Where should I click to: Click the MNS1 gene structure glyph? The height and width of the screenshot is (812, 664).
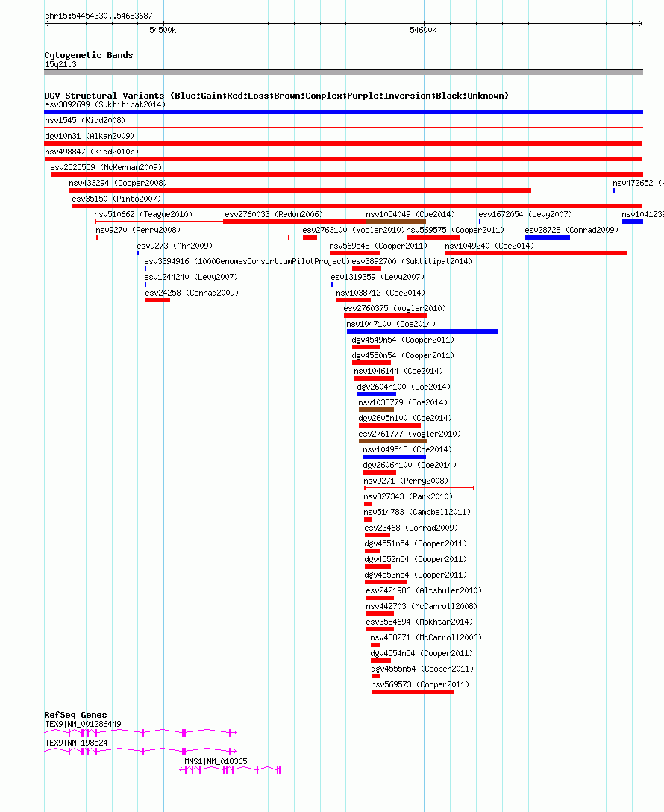[230, 770]
